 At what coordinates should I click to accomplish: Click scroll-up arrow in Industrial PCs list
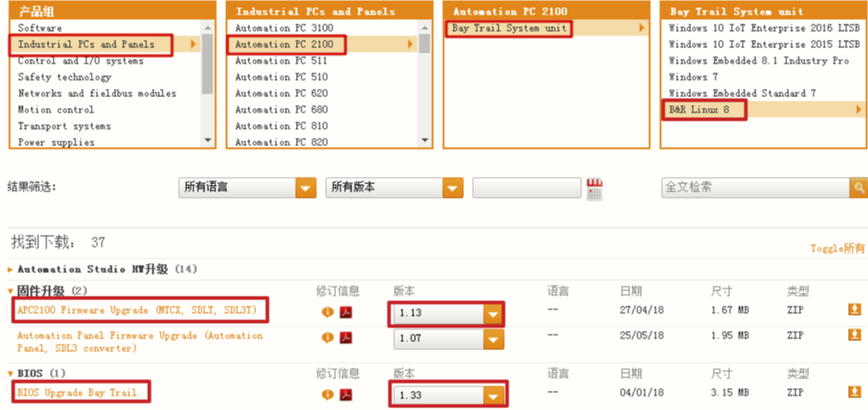(425, 27)
